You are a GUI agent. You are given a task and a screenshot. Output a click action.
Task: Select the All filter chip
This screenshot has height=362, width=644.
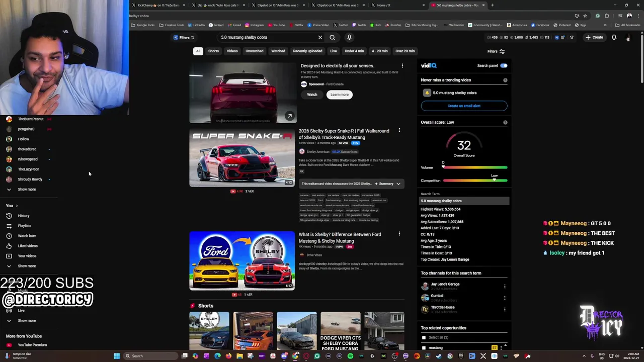(x=198, y=51)
